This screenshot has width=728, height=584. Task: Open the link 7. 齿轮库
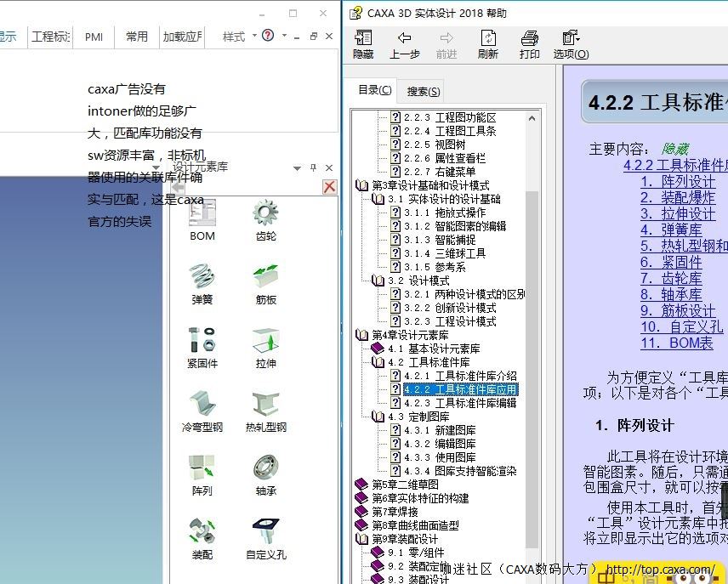(x=671, y=278)
